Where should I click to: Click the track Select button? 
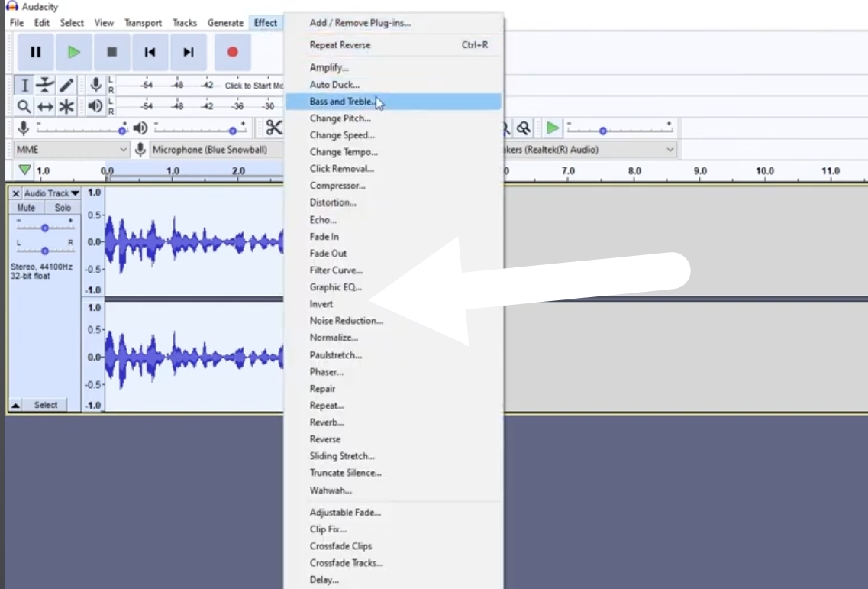tap(45, 405)
